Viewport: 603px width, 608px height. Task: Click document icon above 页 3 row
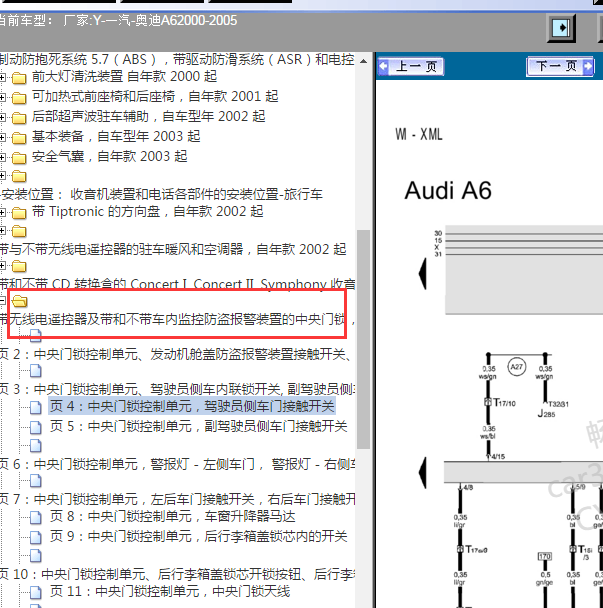tap(36, 371)
